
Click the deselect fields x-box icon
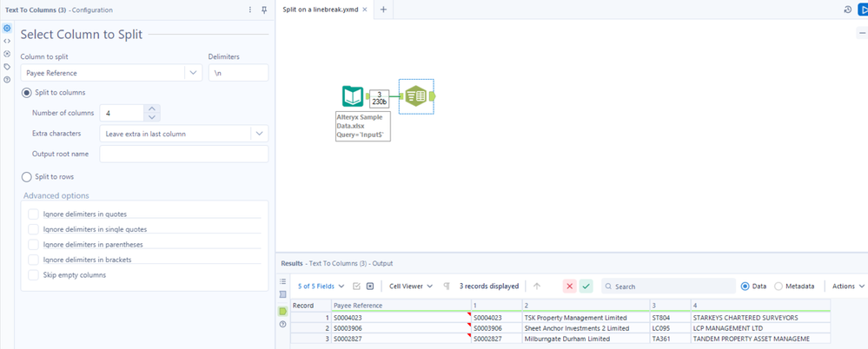(370, 286)
